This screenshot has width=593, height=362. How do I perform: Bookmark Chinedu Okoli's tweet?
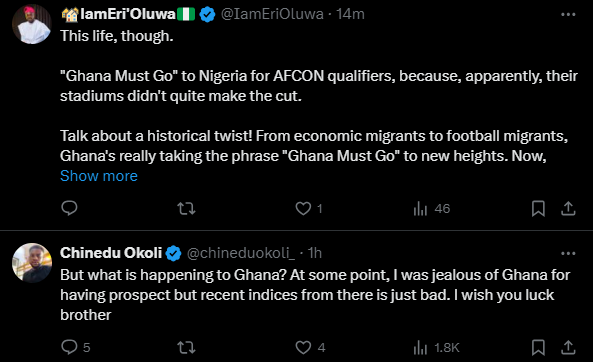click(x=538, y=347)
